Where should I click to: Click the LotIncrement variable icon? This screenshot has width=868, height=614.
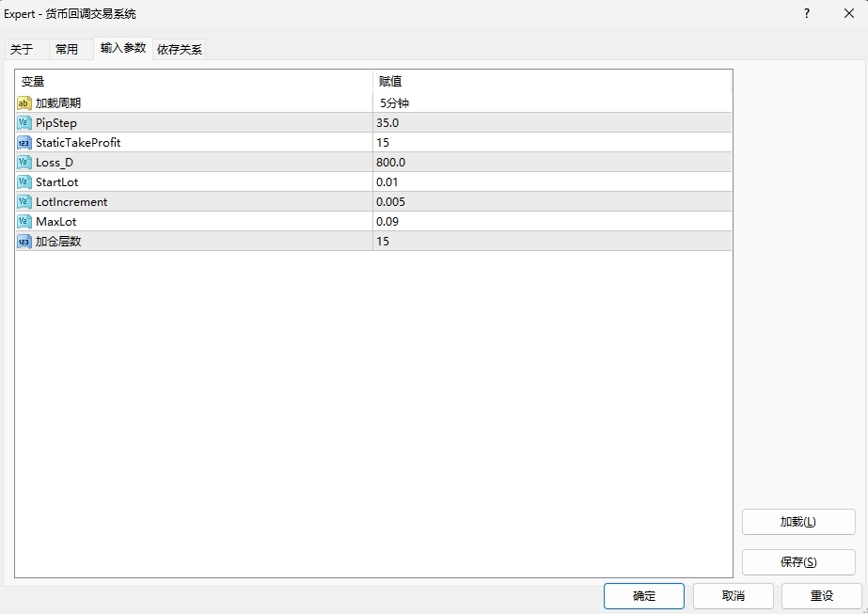24,202
